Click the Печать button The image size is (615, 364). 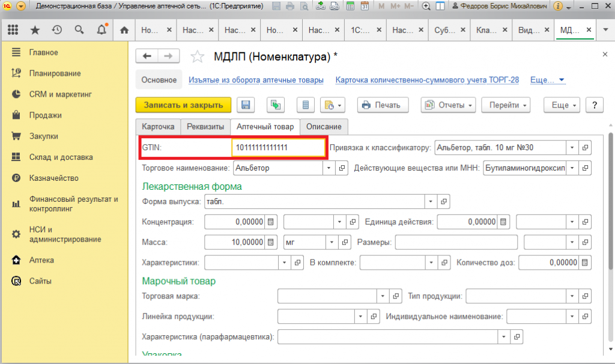pos(383,105)
